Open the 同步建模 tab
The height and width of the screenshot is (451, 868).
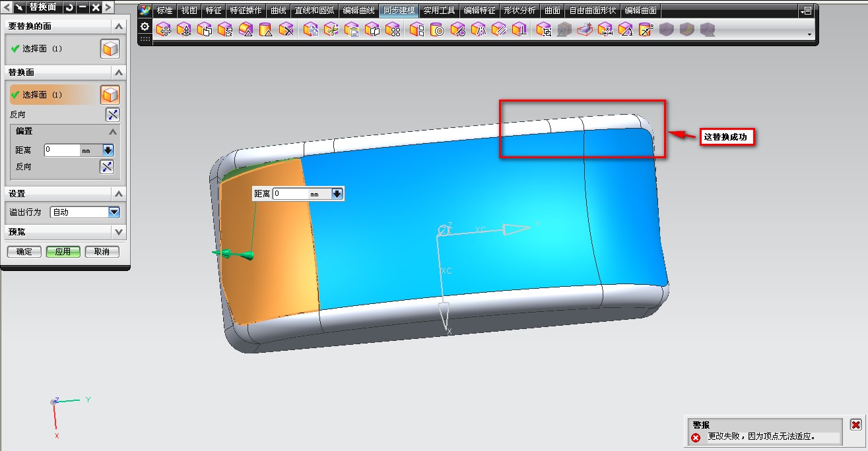coord(399,11)
